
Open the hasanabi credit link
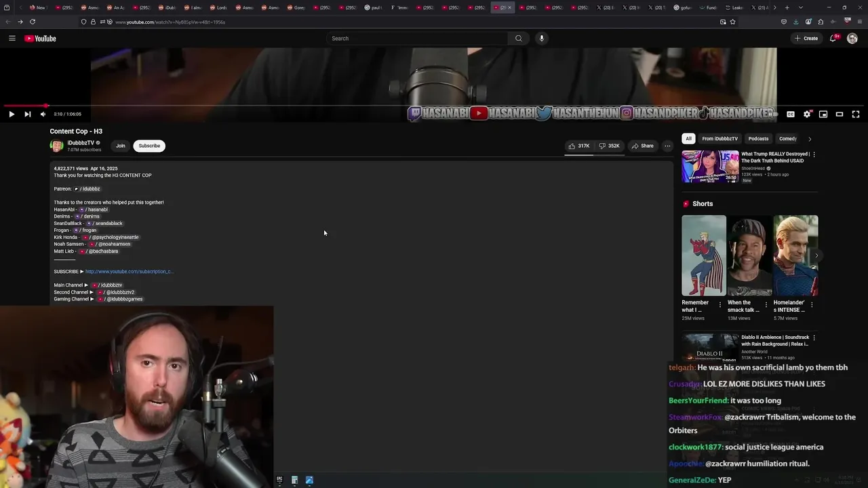pos(93,209)
